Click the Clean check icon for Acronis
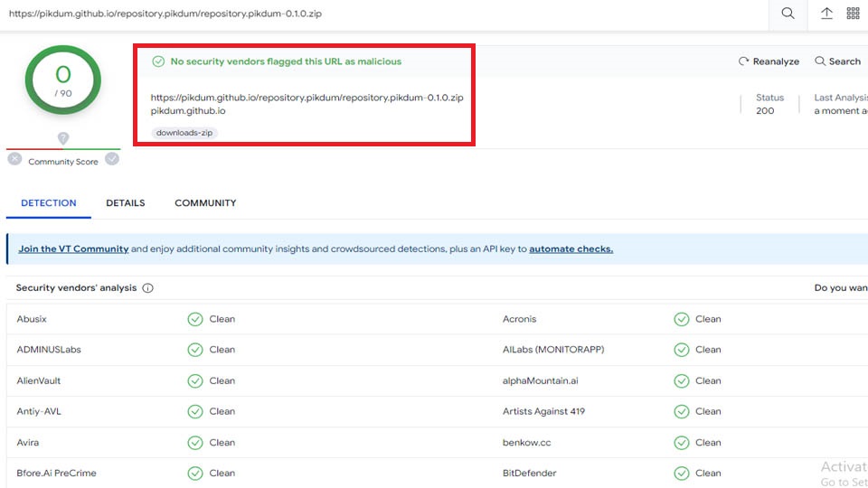Image resolution: width=868 pixels, height=488 pixels. [682, 319]
